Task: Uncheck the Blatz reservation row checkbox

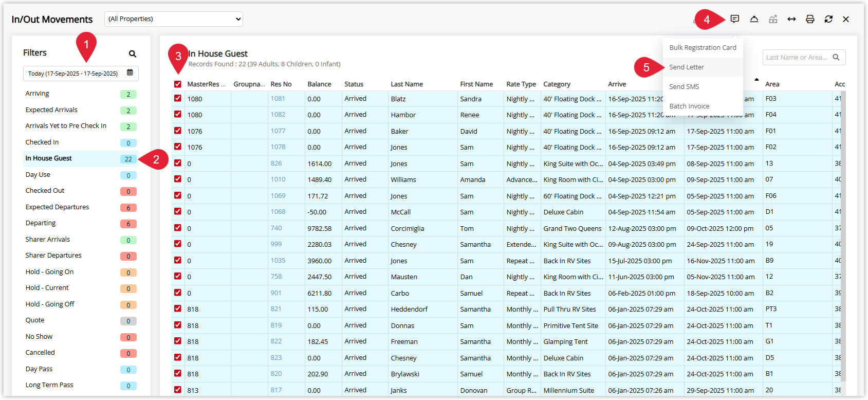Action: [178, 98]
